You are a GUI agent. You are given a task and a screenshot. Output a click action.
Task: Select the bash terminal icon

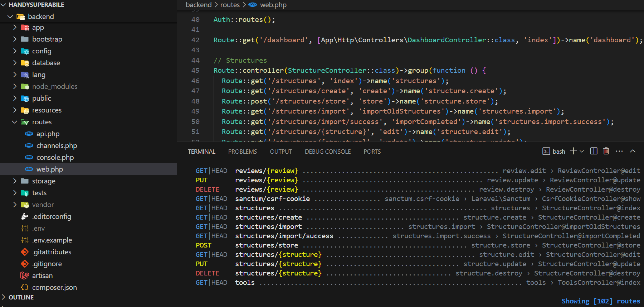click(546, 151)
